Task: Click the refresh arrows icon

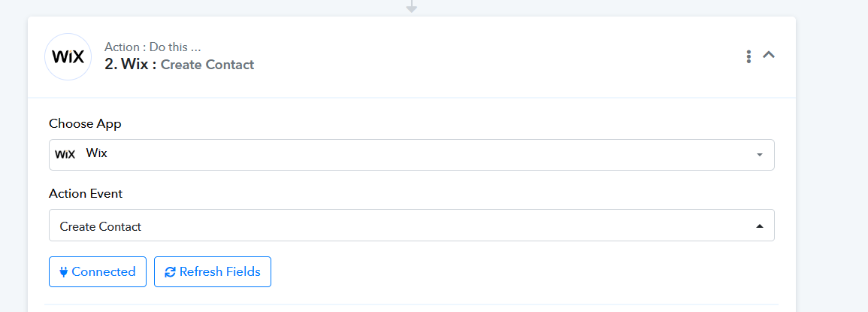Action: (x=170, y=272)
